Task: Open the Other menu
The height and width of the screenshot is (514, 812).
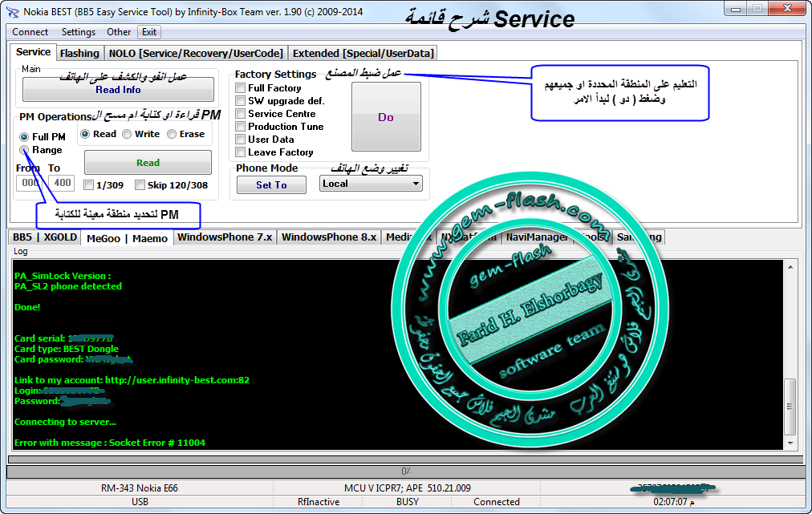Action: [x=119, y=32]
